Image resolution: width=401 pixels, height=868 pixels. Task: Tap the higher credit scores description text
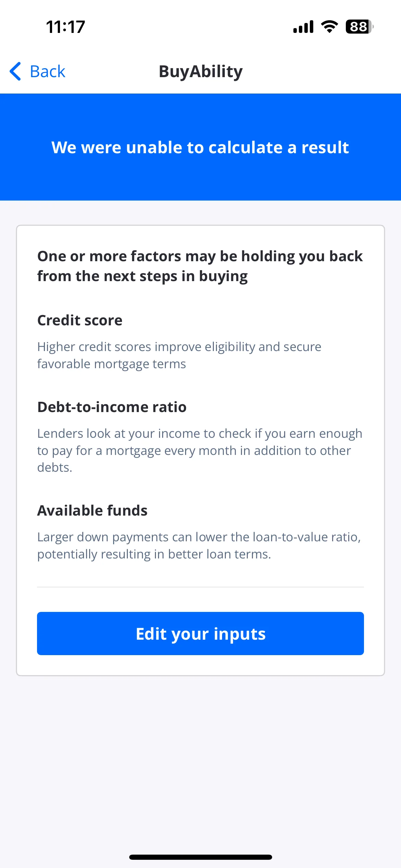tap(179, 355)
